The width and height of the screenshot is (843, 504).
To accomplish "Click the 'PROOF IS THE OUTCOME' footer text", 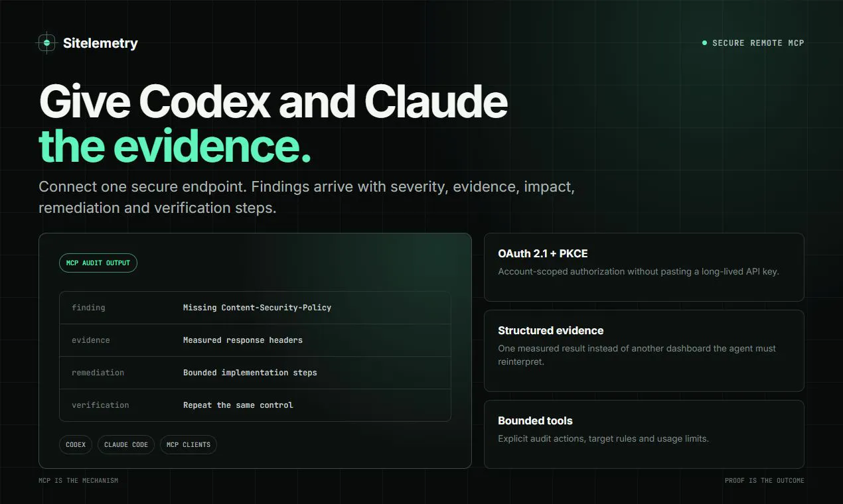I will click(x=765, y=480).
